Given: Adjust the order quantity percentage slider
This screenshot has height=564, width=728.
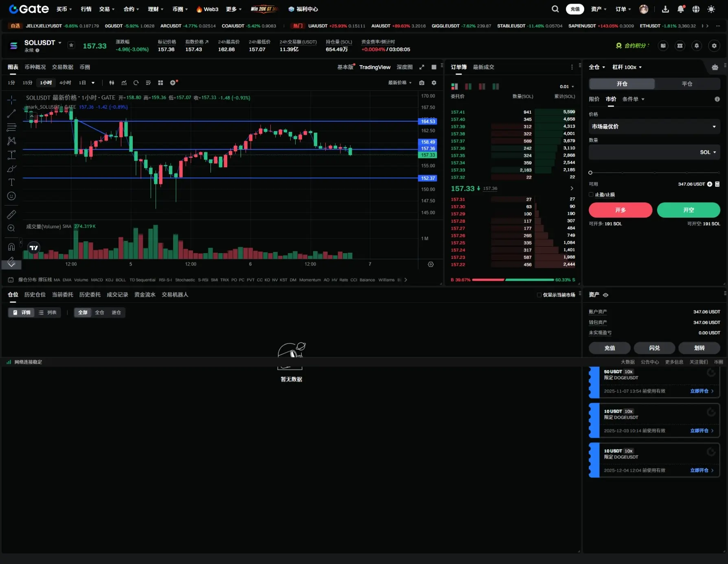Looking at the screenshot, I should point(655,173).
